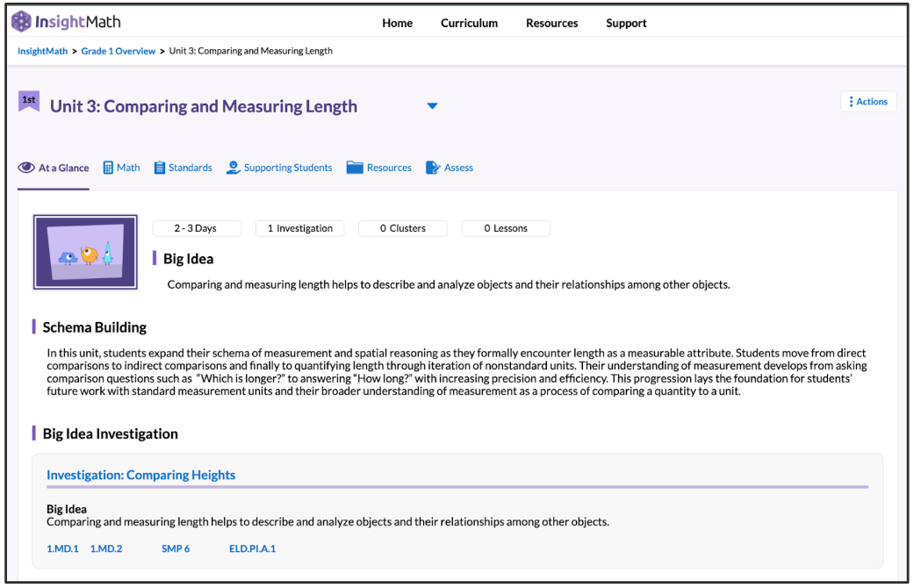This screenshot has width=914, height=588.
Task: Open the Actions menu button
Action: click(x=867, y=102)
